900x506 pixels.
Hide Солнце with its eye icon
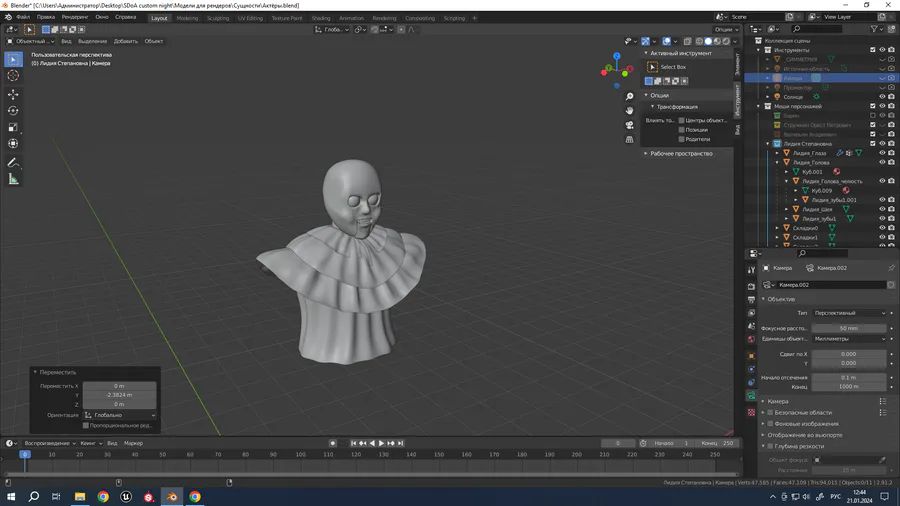click(882, 97)
